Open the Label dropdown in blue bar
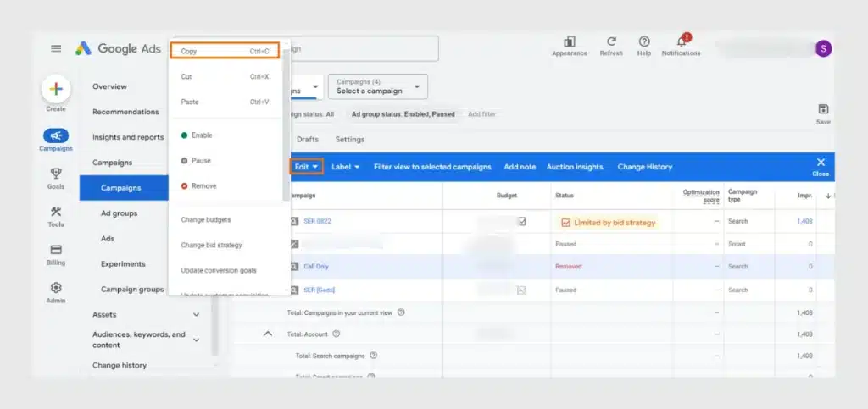Image resolution: width=868 pixels, height=409 pixels. click(346, 166)
